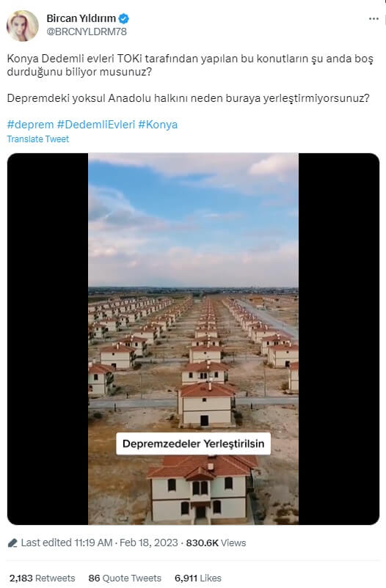Show the 86 Quote Tweets list

click(x=125, y=578)
